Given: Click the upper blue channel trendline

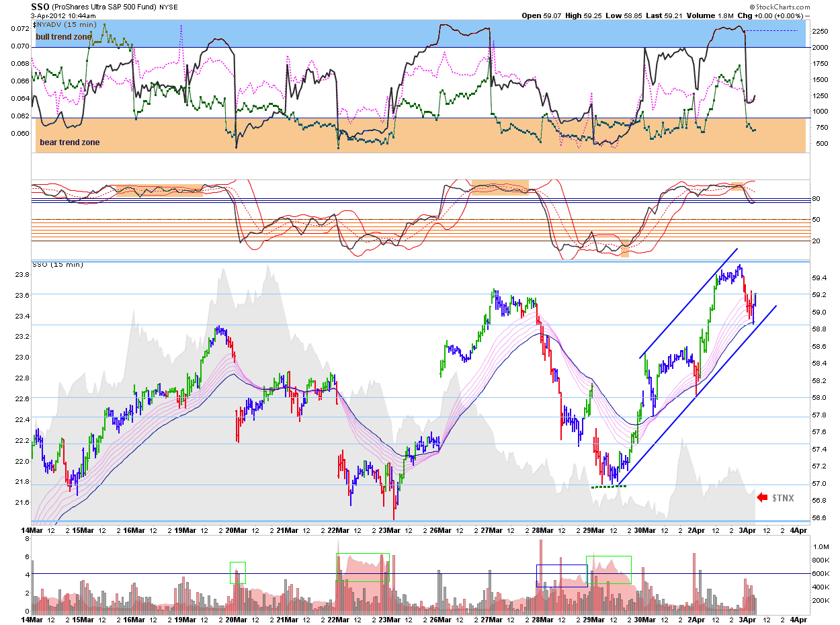Looking at the screenshot, I should pos(688,303).
